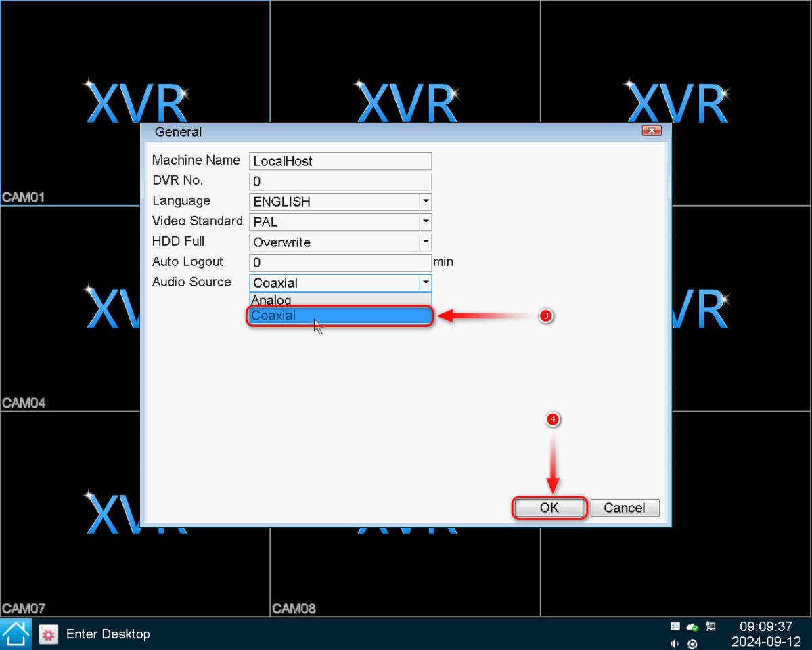The height and width of the screenshot is (650, 812).
Task: Collapse the Audio Source dropdown arrow
Action: tap(425, 283)
